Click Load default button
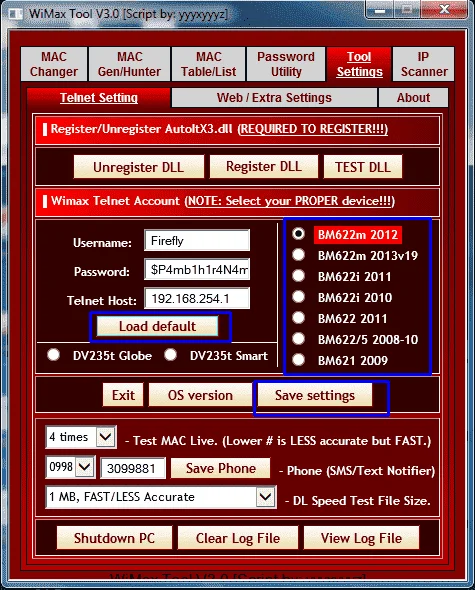Viewport: 475px width, 590px height. pos(157,326)
